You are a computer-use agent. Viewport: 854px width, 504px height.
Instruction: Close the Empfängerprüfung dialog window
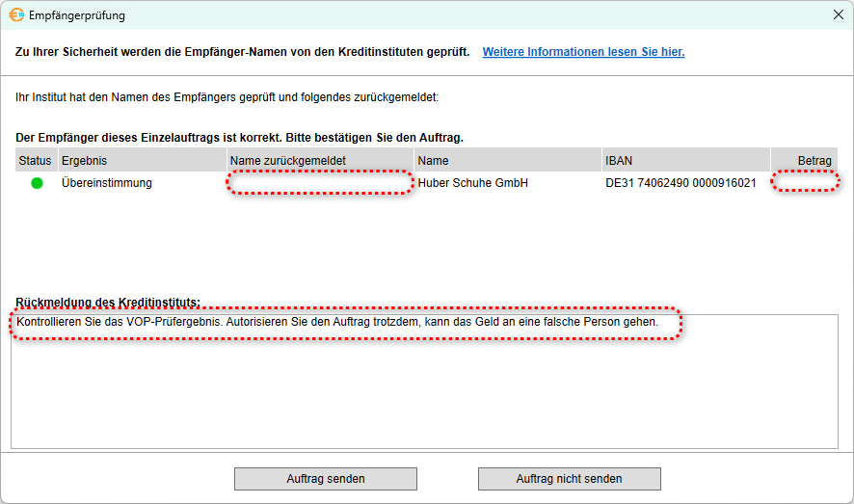[838, 15]
